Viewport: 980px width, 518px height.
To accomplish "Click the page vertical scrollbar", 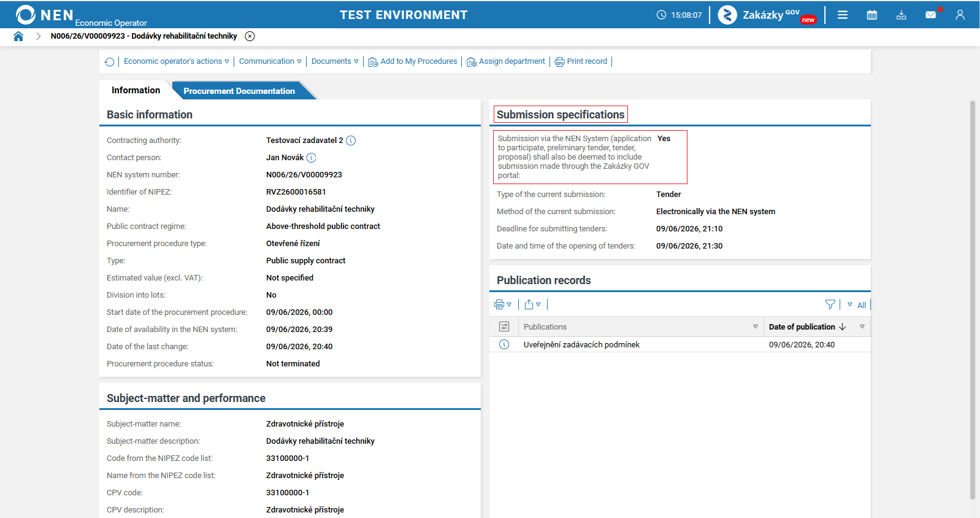I will point(973,300).
